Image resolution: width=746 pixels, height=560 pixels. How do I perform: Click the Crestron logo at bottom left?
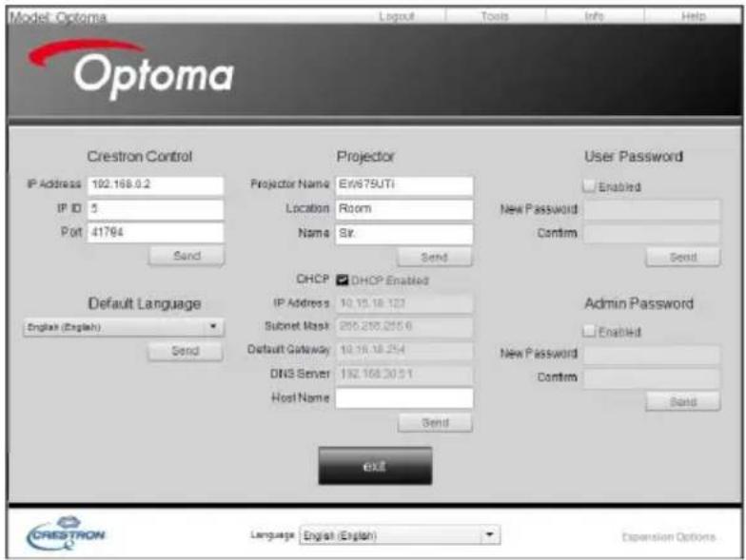click(66, 533)
